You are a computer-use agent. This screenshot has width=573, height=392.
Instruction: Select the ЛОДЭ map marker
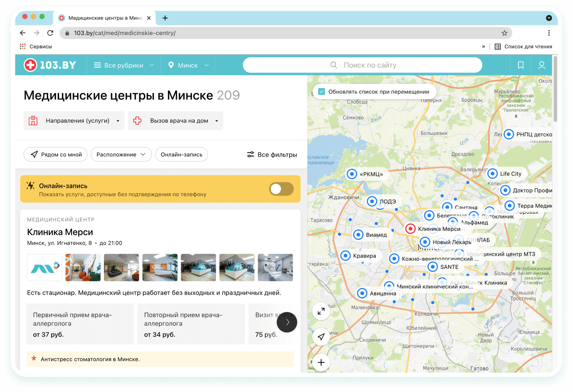click(372, 201)
